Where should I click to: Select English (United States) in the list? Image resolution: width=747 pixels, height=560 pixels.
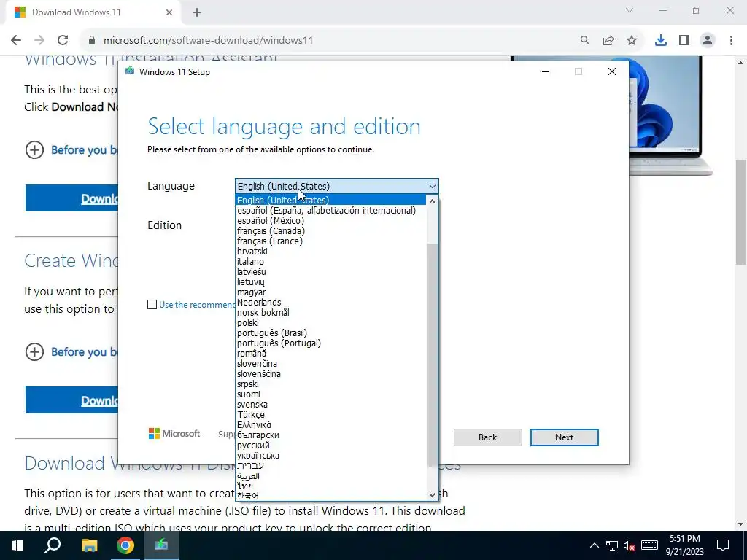(x=330, y=200)
